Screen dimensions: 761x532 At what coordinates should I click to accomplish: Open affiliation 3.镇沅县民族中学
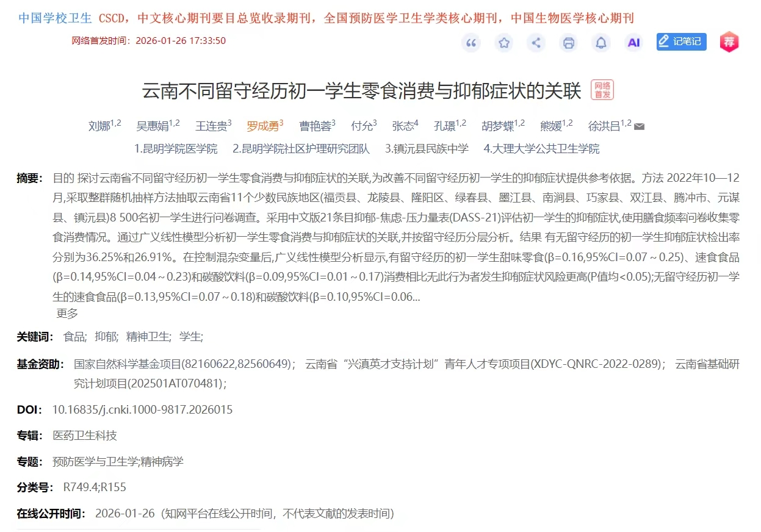click(427, 148)
